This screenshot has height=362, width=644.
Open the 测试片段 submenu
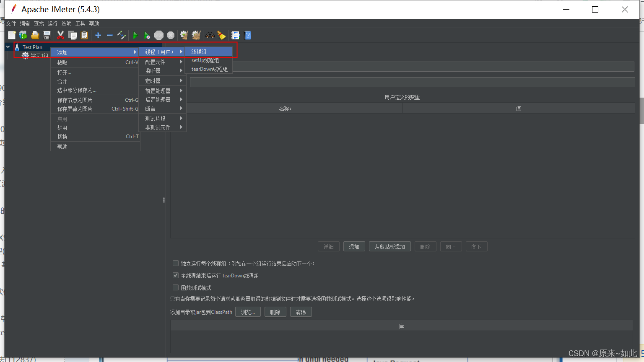(x=162, y=119)
